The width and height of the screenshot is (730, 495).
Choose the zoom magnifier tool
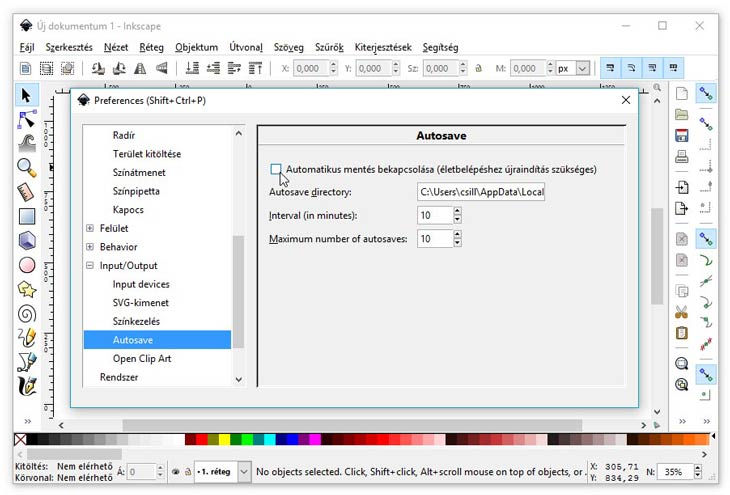pos(27,167)
